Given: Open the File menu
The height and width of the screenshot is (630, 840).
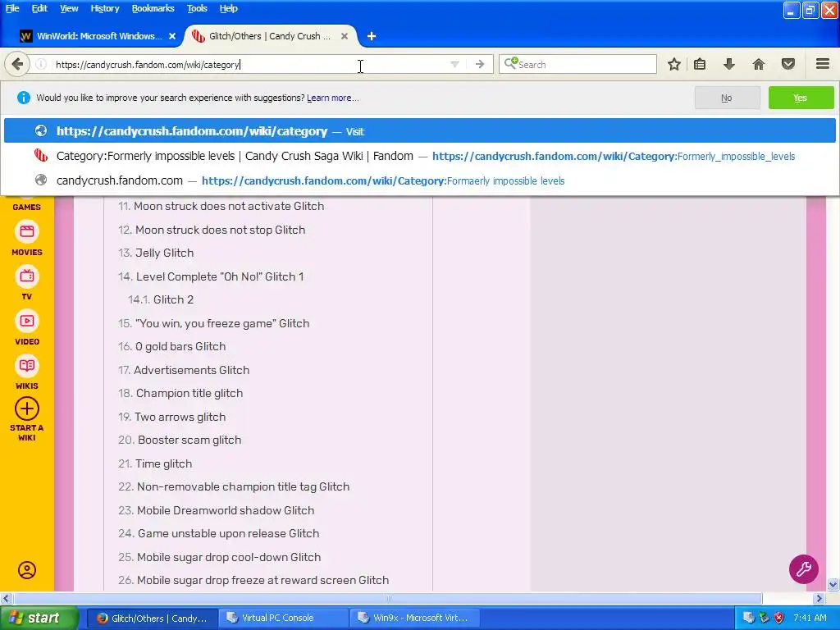Looking at the screenshot, I should click(12, 8).
